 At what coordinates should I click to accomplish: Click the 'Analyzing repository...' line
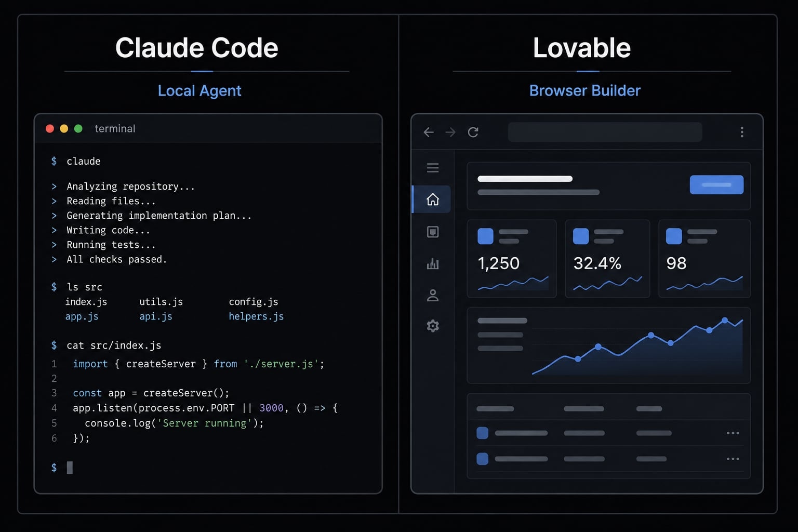click(130, 187)
